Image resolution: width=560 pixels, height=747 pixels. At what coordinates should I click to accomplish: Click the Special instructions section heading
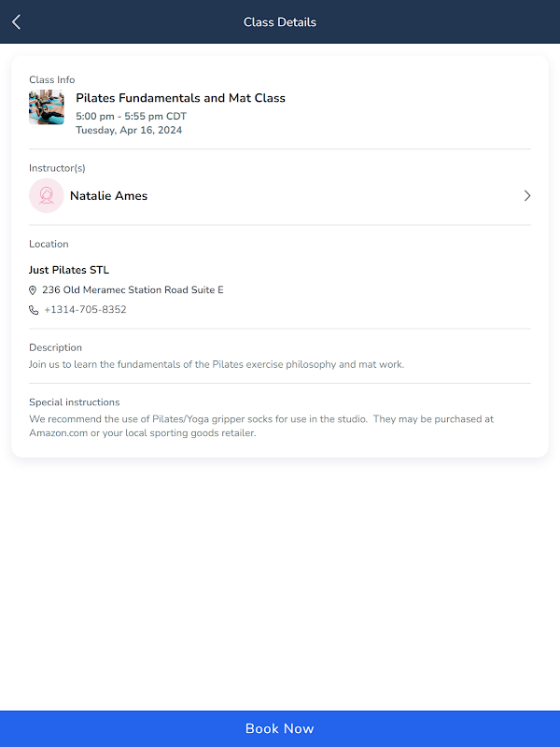pos(74,402)
